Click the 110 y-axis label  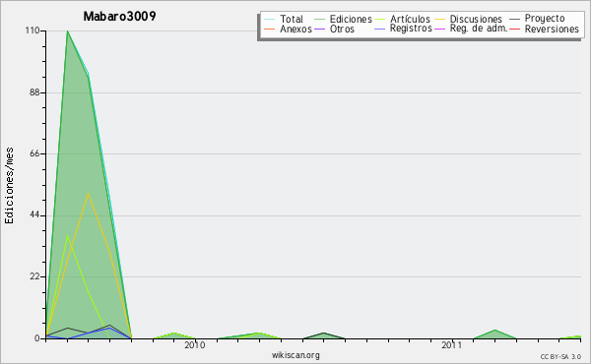33,30
